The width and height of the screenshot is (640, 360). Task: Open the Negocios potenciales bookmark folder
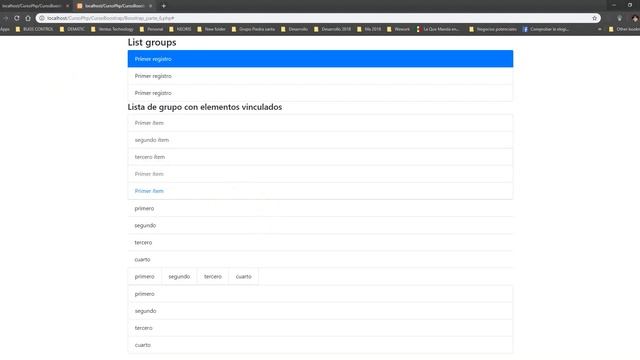pyautogui.click(x=493, y=29)
